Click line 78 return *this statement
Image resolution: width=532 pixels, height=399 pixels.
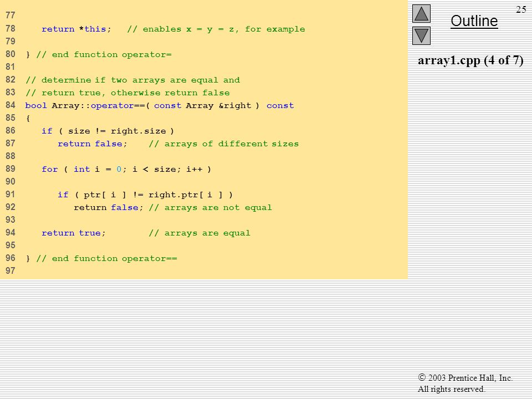pos(76,29)
